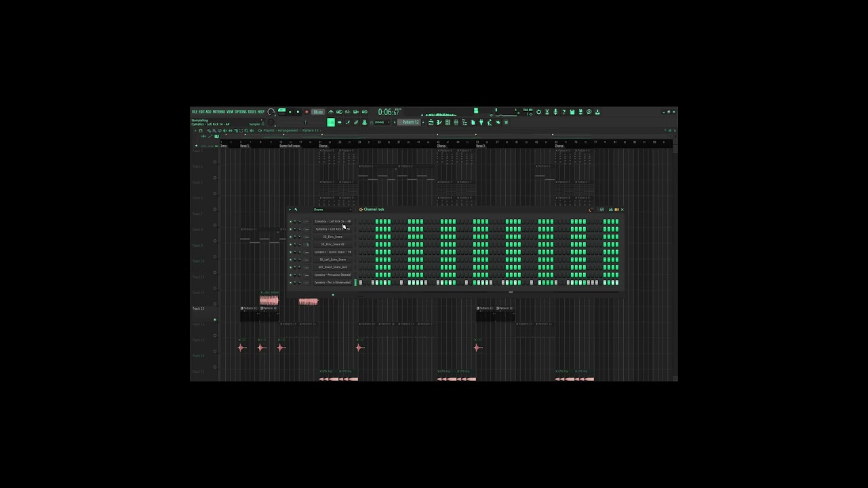Adjust the channel rack swing knob
This screenshot has height=488, width=868.
(x=591, y=209)
